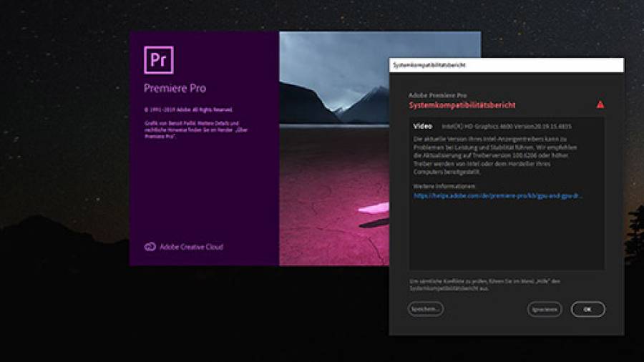Open the helpx.adobe.com support link

(498, 195)
